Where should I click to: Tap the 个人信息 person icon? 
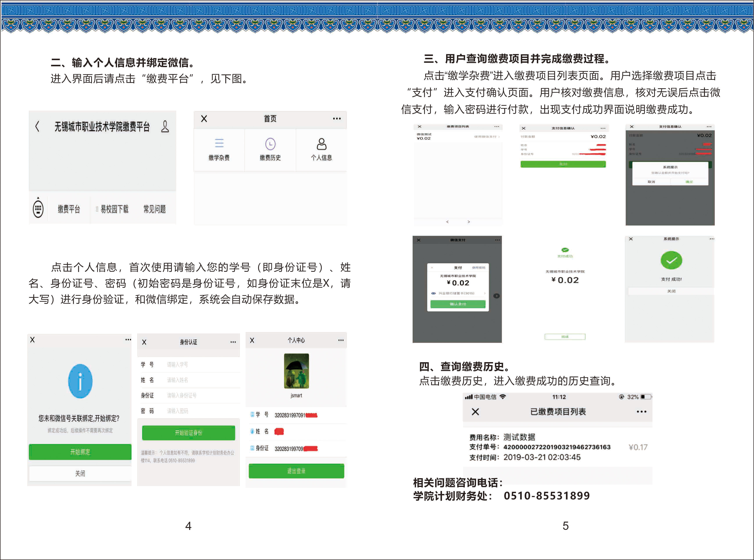[x=321, y=144]
